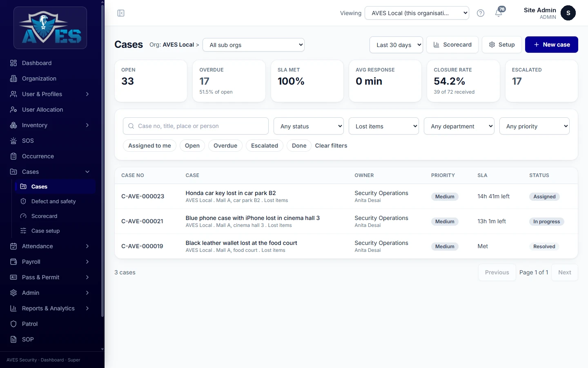
Task: Open the Any status filter dropdown
Action: click(309, 126)
